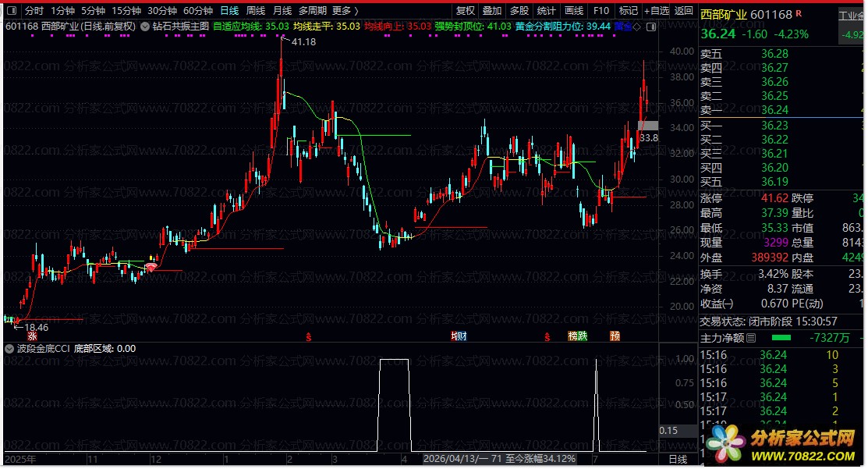Click the red 涨 event marker

pos(32,336)
